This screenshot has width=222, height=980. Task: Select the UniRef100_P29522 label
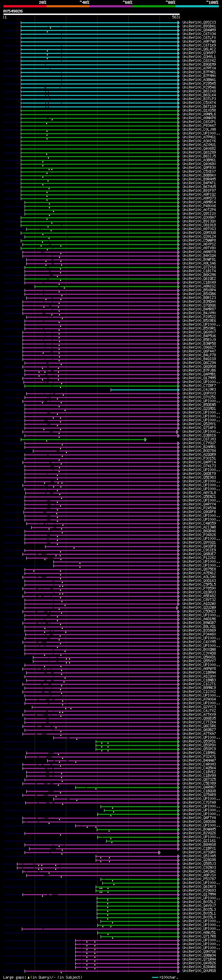tap(199, 317)
